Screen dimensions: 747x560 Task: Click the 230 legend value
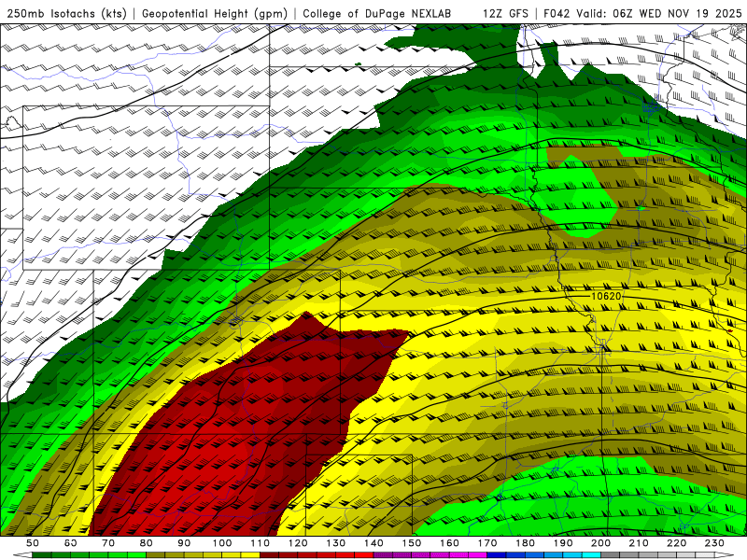714,543
